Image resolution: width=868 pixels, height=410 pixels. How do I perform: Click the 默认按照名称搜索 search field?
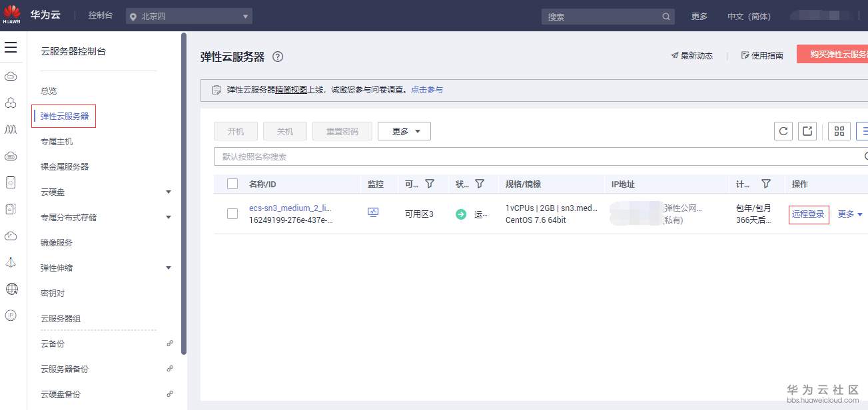point(541,156)
